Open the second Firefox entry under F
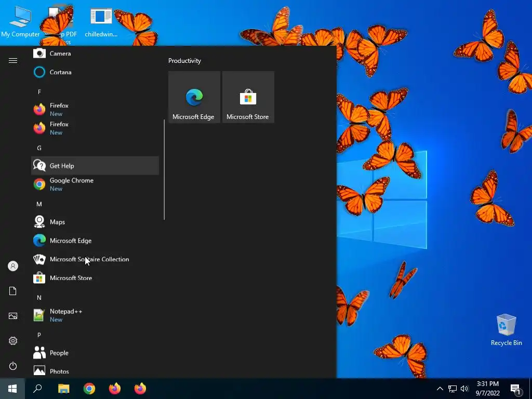 (x=95, y=128)
